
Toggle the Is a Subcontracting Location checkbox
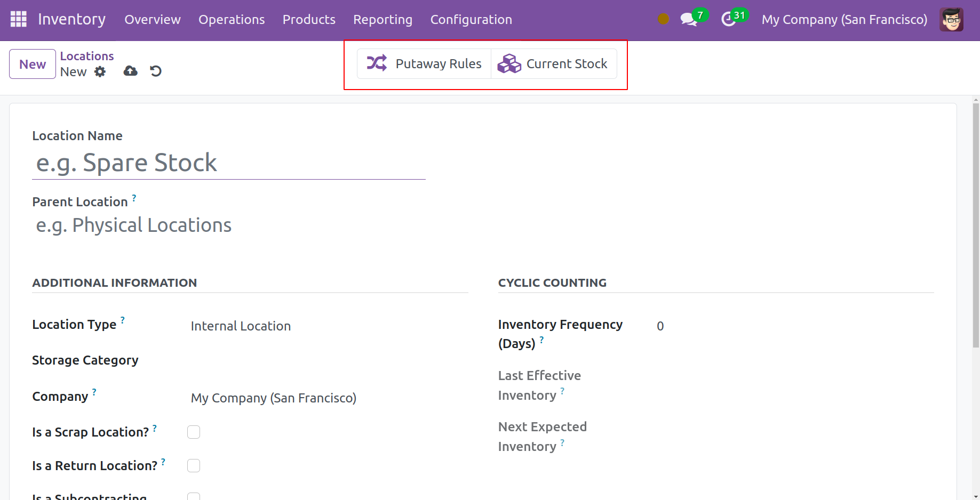194,496
